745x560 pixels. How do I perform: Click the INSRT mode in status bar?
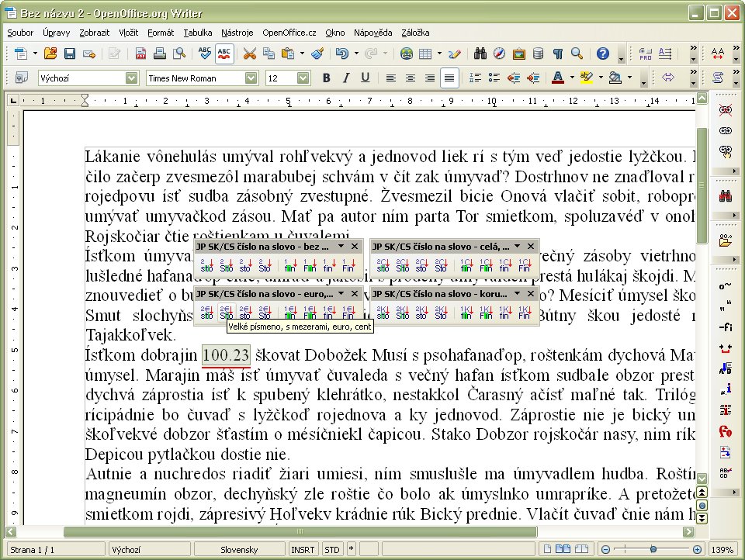click(x=303, y=550)
